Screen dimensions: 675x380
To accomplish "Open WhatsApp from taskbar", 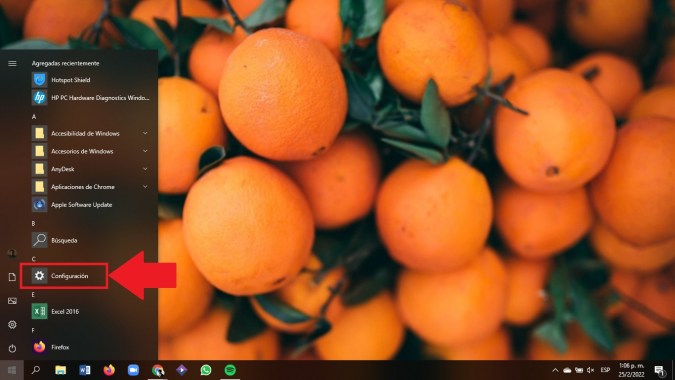I will (206, 370).
